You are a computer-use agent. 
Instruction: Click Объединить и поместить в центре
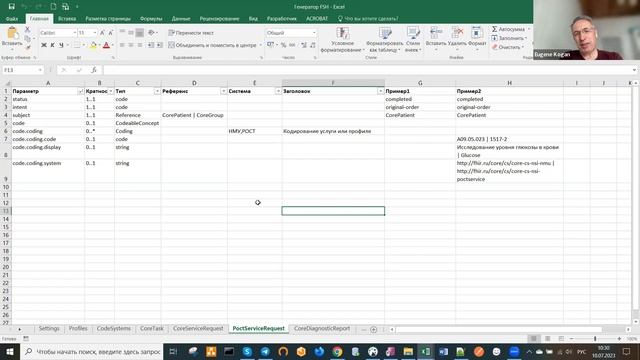215,45
